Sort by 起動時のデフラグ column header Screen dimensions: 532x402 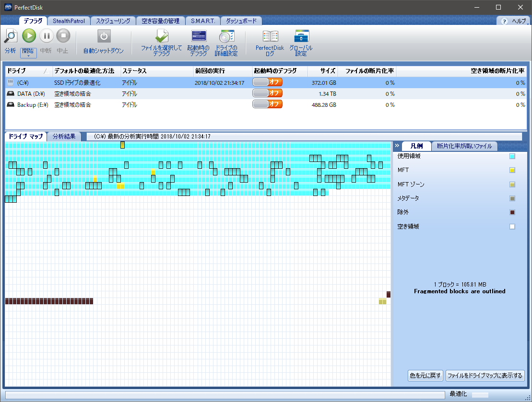tap(279, 71)
